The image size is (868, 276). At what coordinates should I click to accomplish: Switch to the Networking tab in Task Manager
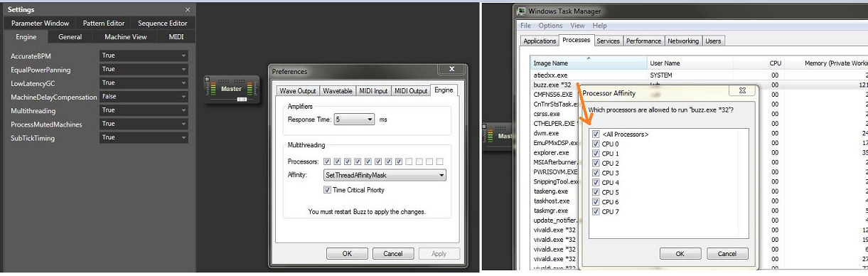683,41
